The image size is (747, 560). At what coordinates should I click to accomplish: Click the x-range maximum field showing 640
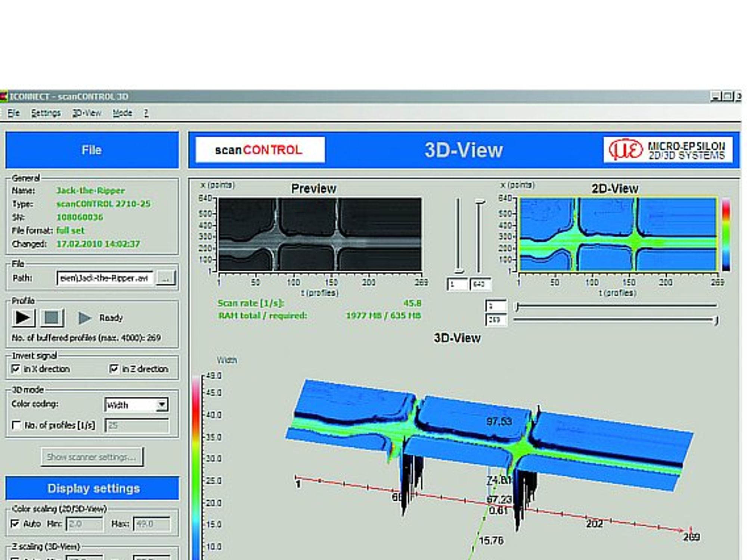(480, 284)
